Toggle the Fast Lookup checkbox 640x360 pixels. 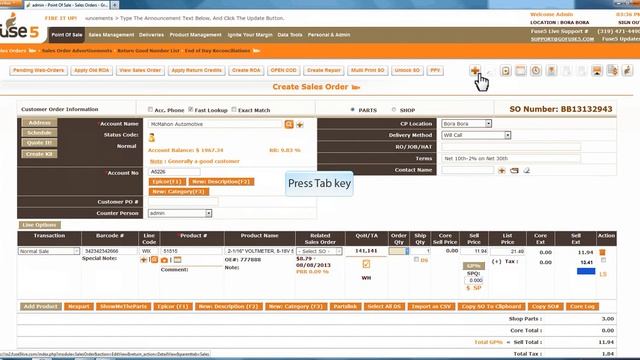pyautogui.click(x=191, y=109)
